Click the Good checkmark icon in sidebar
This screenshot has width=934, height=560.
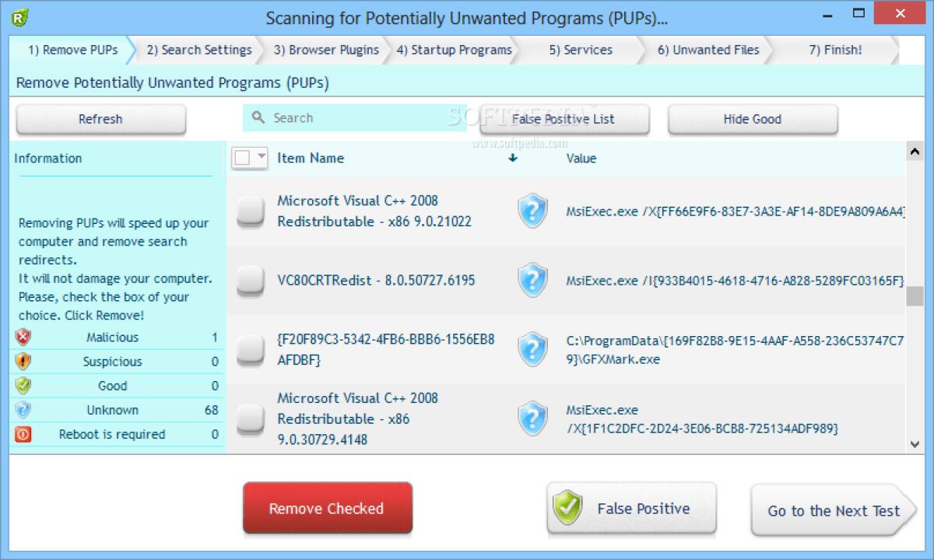(x=22, y=386)
